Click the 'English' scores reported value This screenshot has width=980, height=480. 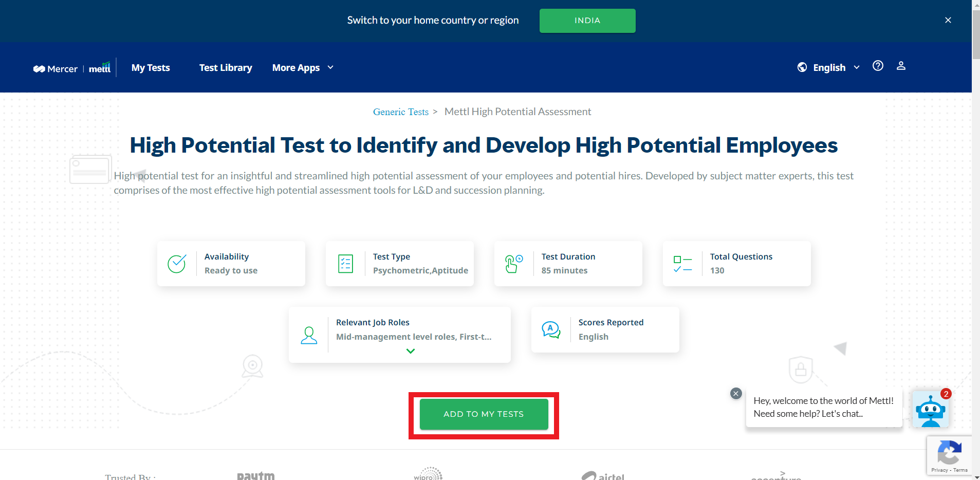[x=594, y=337]
